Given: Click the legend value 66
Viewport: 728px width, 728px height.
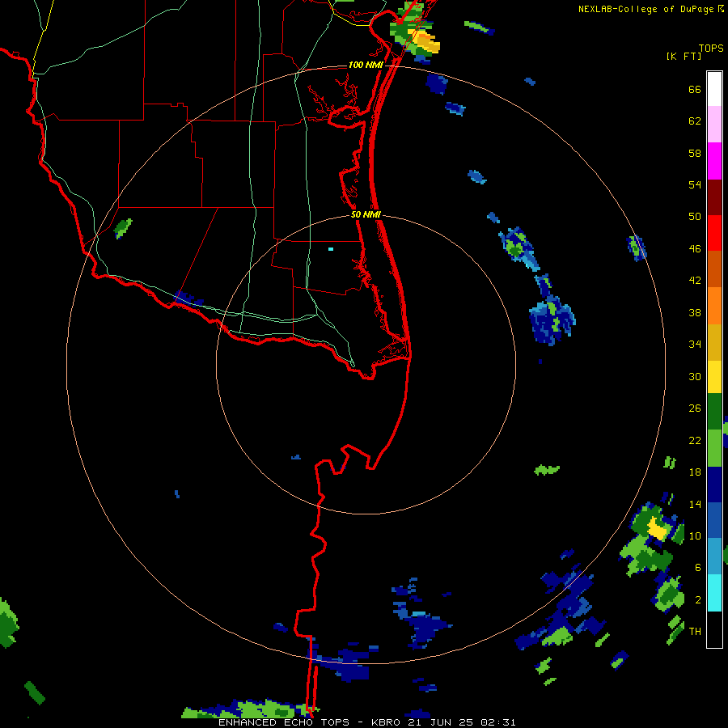Looking at the screenshot, I should tap(695, 89).
